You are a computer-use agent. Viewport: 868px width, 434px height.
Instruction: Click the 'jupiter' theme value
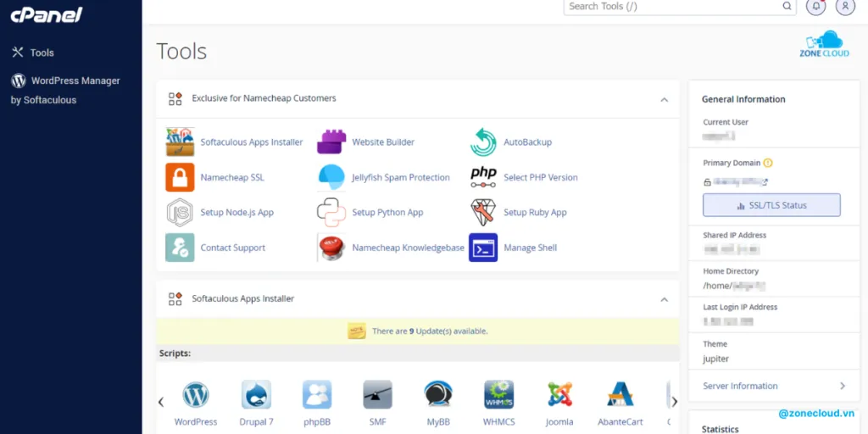pyautogui.click(x=715, y=359)
